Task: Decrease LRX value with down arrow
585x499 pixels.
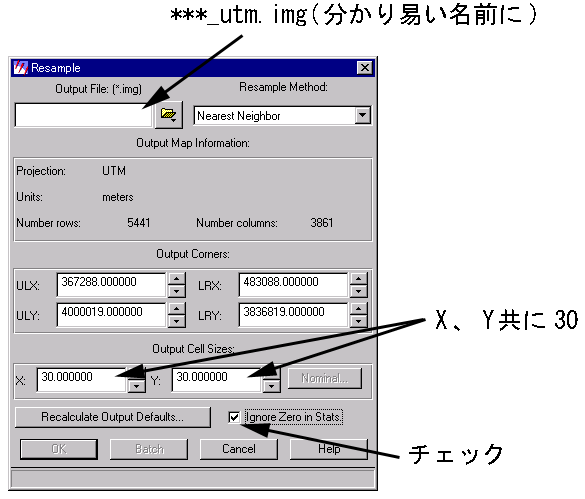Action: (359, 291)
